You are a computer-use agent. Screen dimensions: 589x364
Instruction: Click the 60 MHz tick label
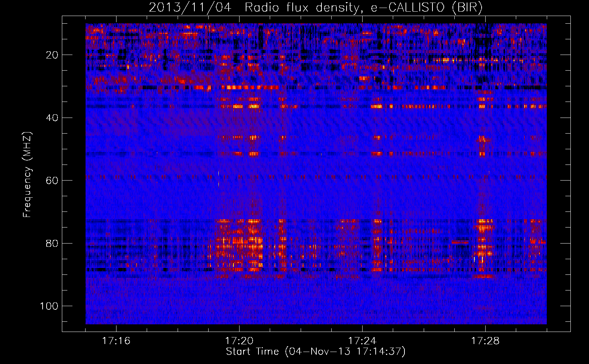52,181
